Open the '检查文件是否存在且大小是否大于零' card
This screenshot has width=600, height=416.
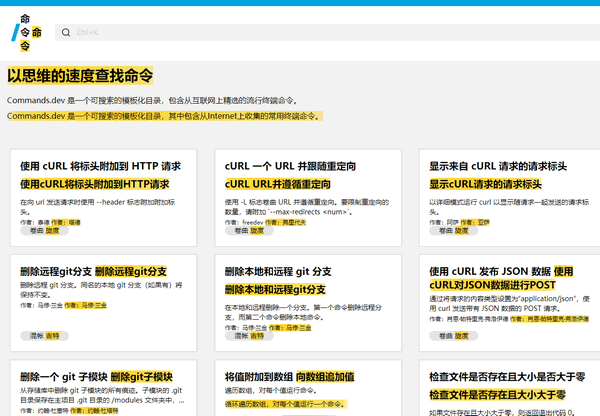tap(510, 388)
